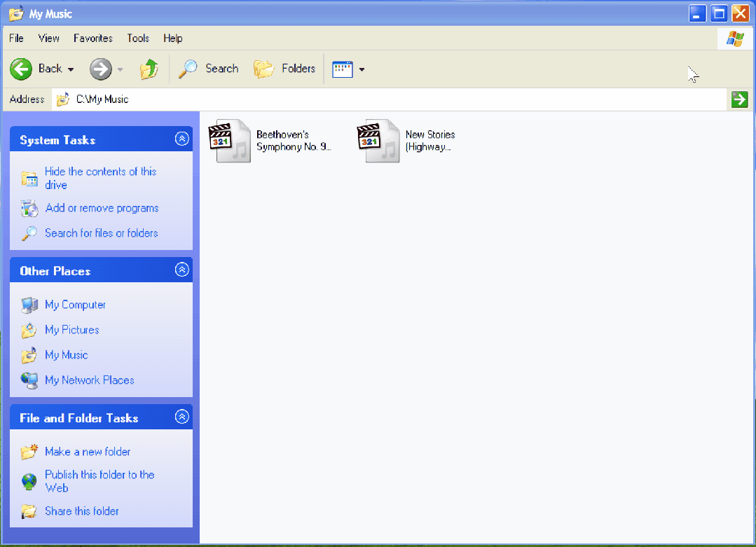Open the Back button history dropdown

pos(70,69)
